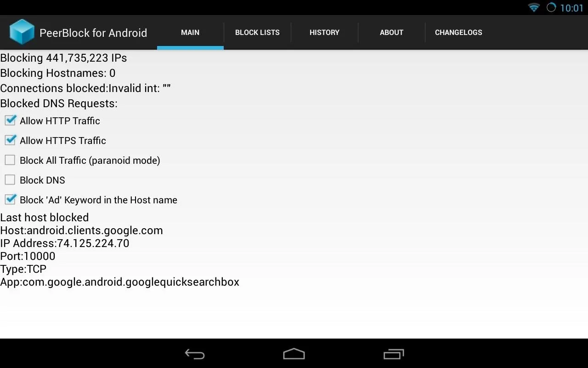Open the History tab
Screen dimensions: 588x368
tap(324, 32)
